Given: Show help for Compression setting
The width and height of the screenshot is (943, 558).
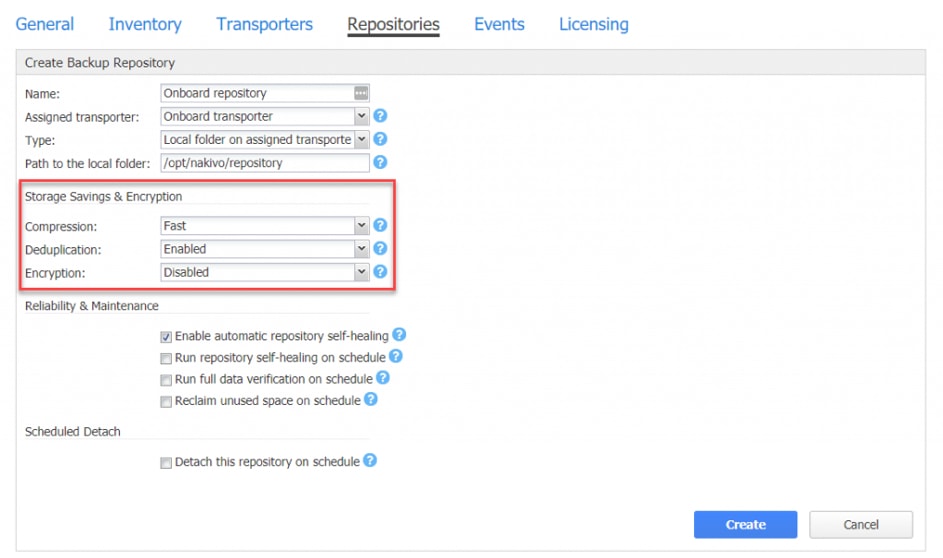Looking at the screenshot, I should (x=380, y=225).
